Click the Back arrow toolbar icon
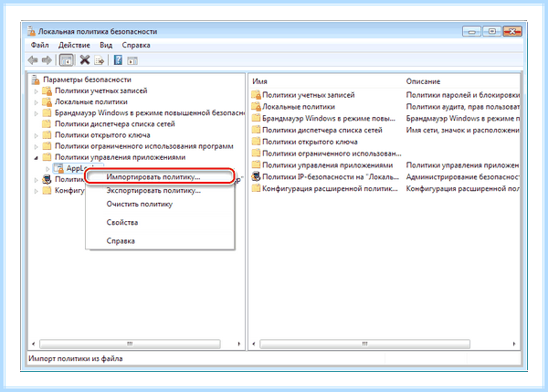Screen dimensions: 548x392 click(33, 60)
